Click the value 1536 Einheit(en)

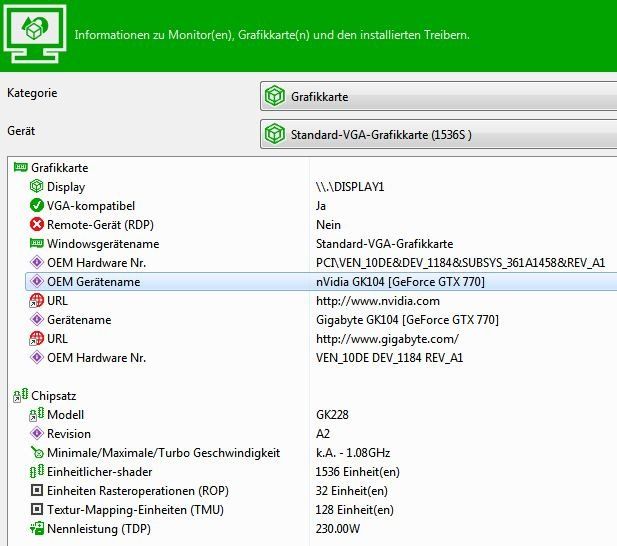click(358, 472)
